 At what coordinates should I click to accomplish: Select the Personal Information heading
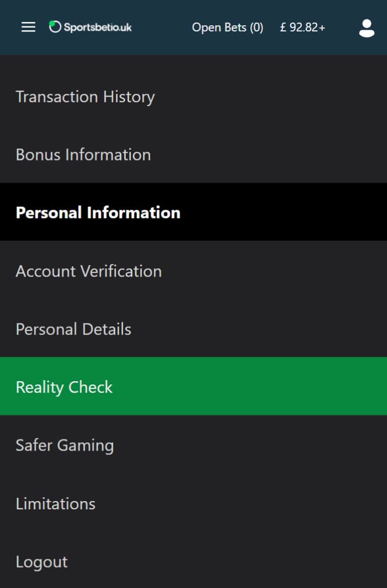98,213
